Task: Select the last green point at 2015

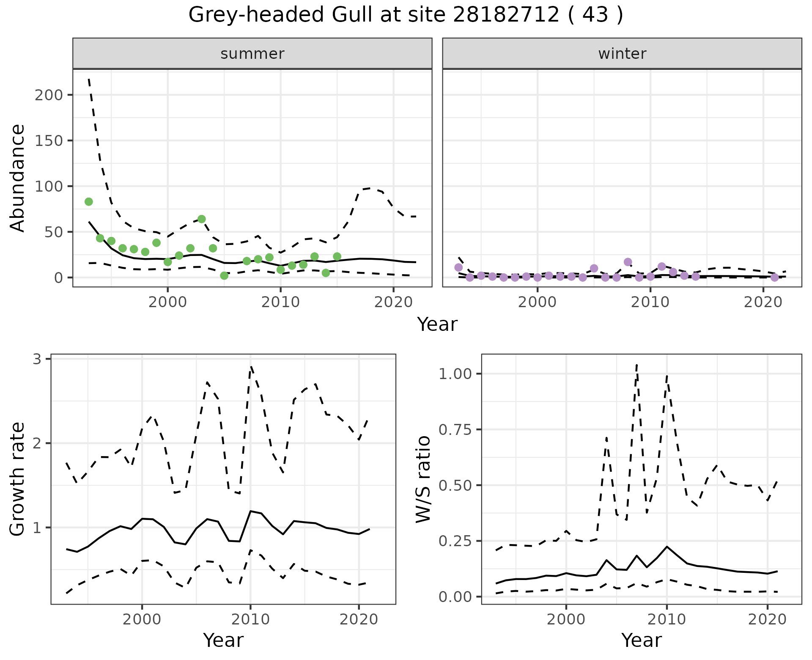Action: coord(337,256)
